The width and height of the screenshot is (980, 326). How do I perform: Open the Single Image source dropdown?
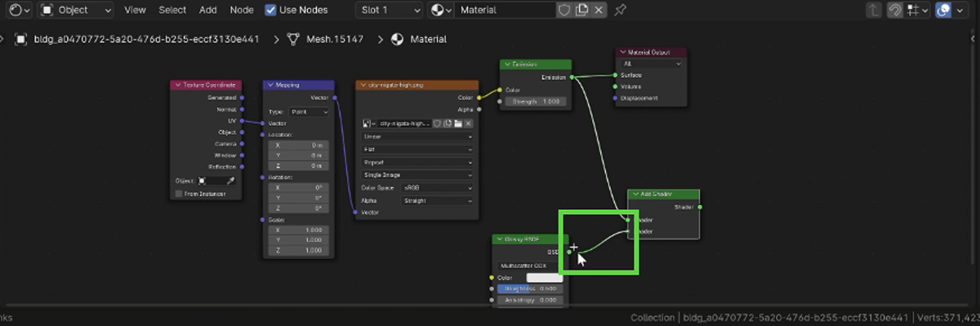417,175
